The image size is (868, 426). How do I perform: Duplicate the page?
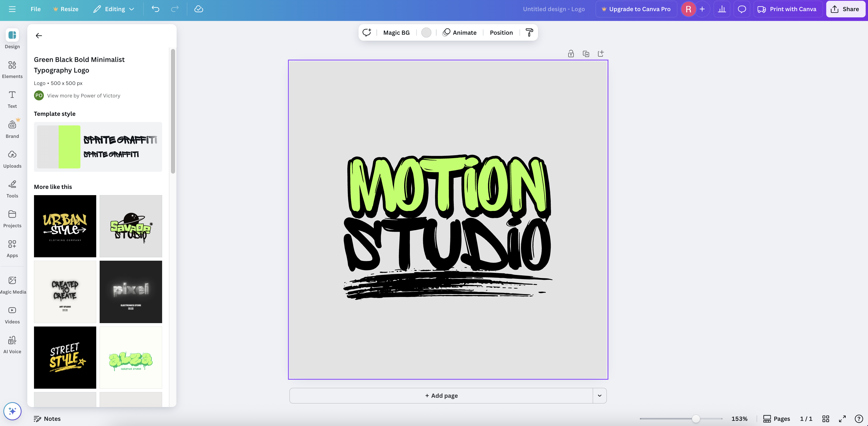pos(586,53)
